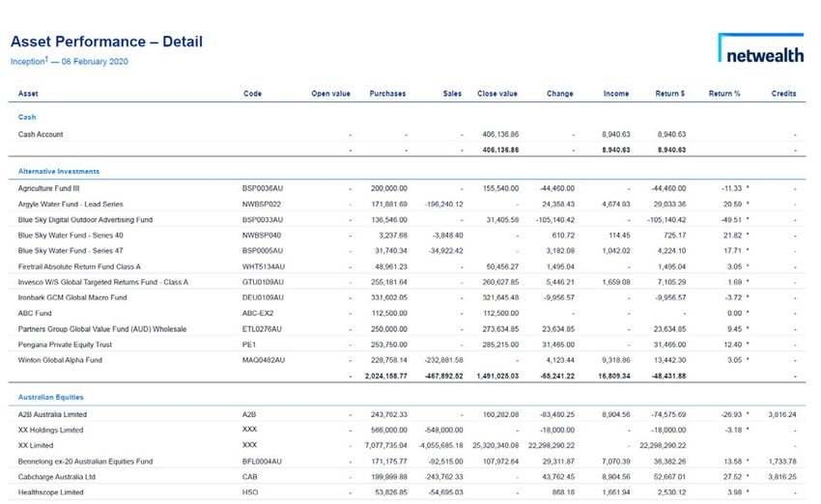821x504 pixels.
Task: Select Ironbark GCM Global Macro Fund
Action: point(72,297)
